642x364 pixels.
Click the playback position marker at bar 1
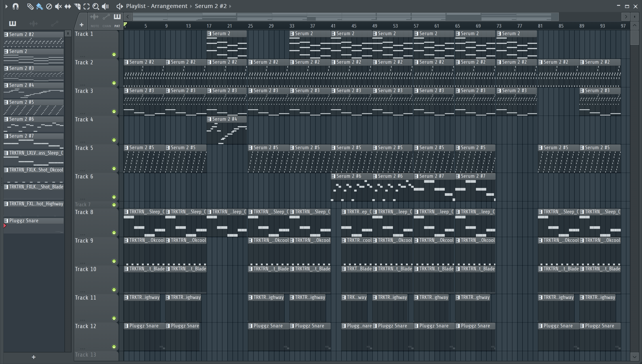pyautogui.click(x=126, y=24)
